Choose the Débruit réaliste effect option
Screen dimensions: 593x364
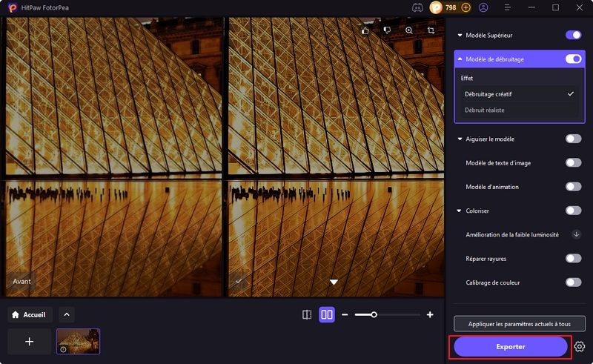485,110
